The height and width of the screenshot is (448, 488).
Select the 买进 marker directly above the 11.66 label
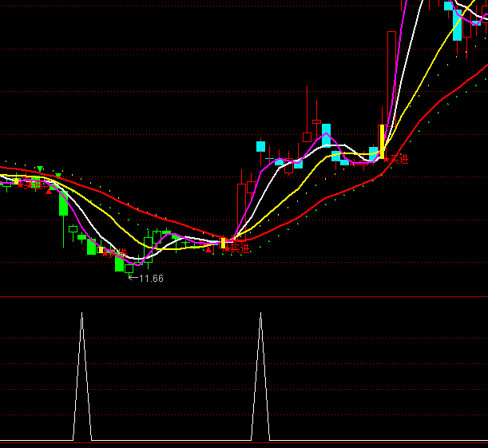116,254
